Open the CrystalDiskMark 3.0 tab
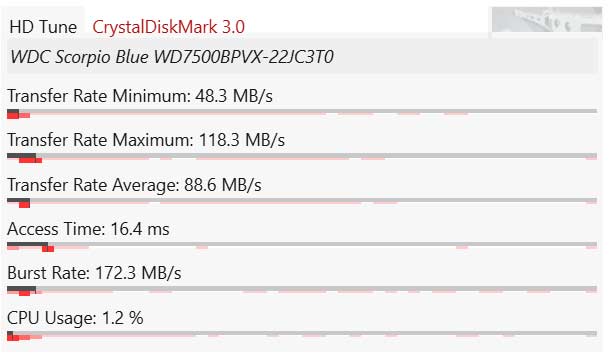 168,27
